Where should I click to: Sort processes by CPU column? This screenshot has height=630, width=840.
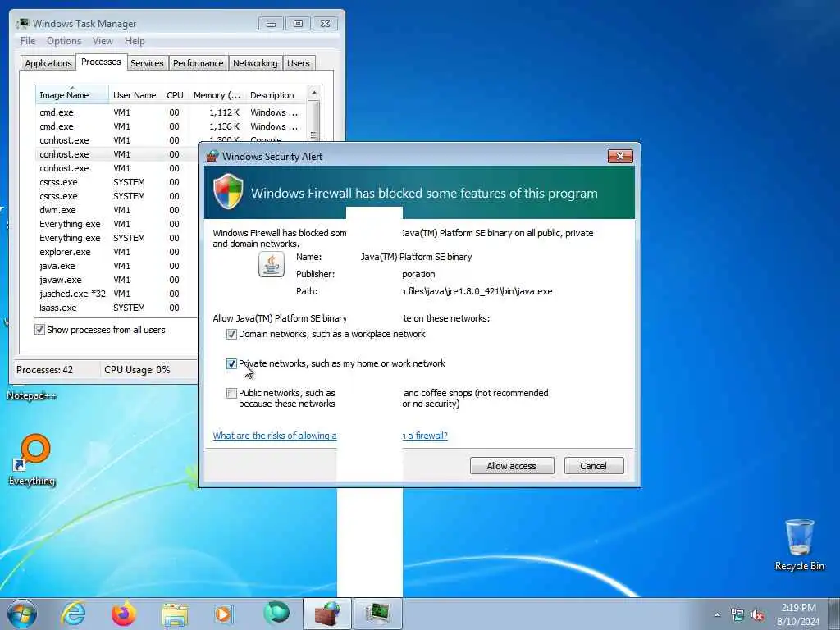(175, 95)
